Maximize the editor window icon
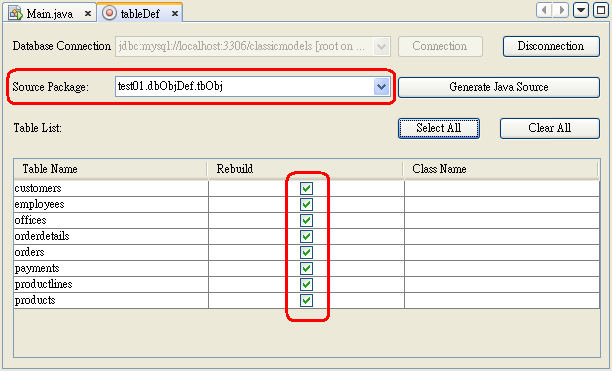Screen dimensions: 612x371 pos(601,10)
